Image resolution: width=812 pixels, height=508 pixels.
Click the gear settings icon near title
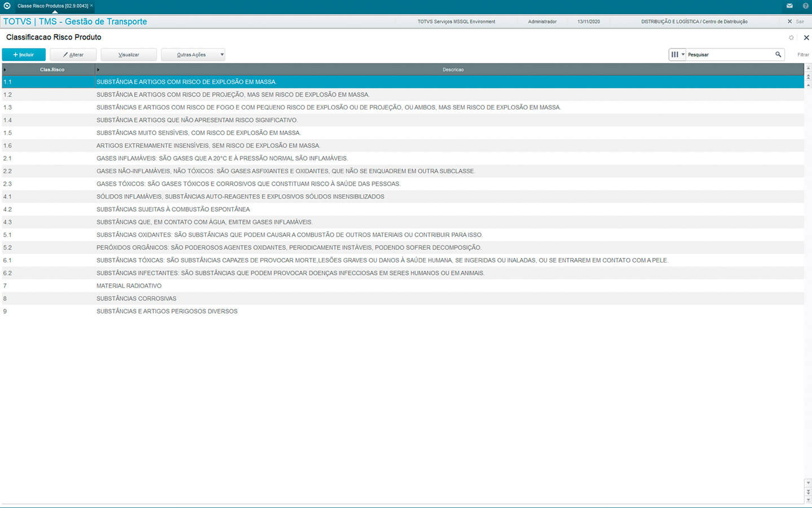pos(791,38)
